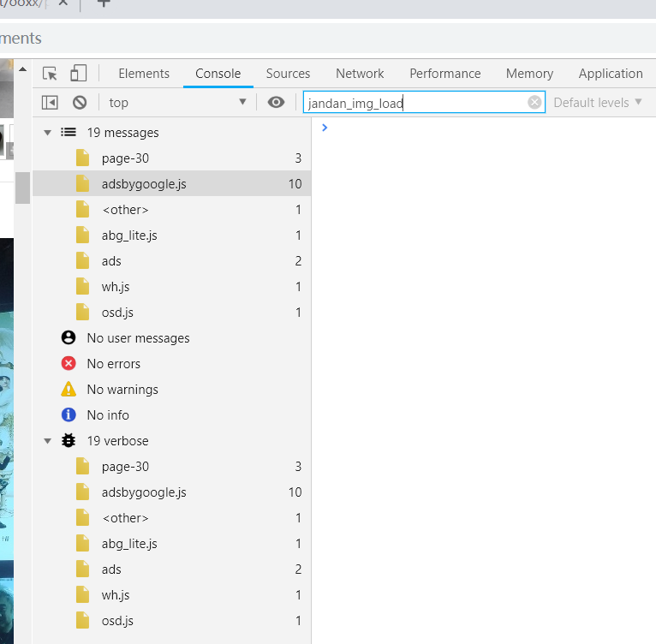Switch to the Sources tab
This screenshot has width=656, height=644.
[288, 74]
